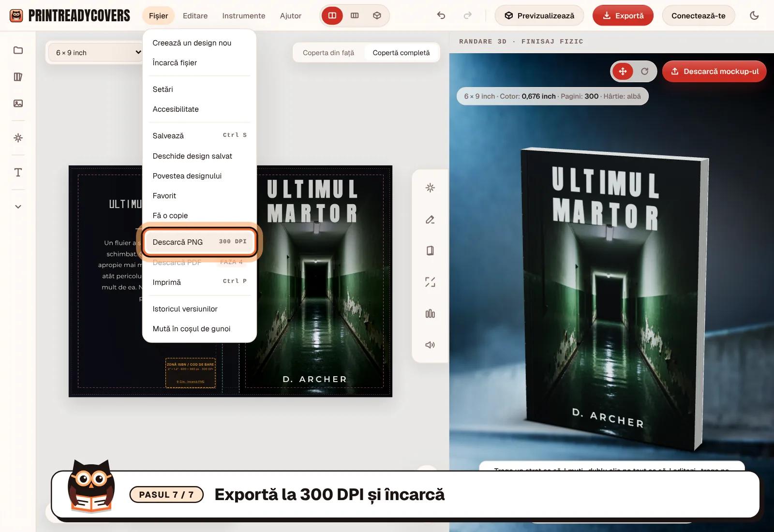Click the Previzualizează button
Image resolution: width=774 pixels, height=532 pixels.
[539, 15]
